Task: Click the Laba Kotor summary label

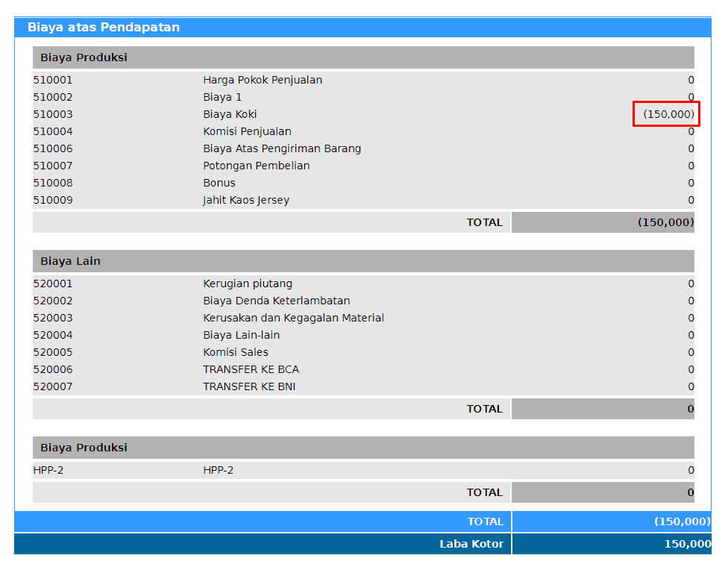Action: 471,544
